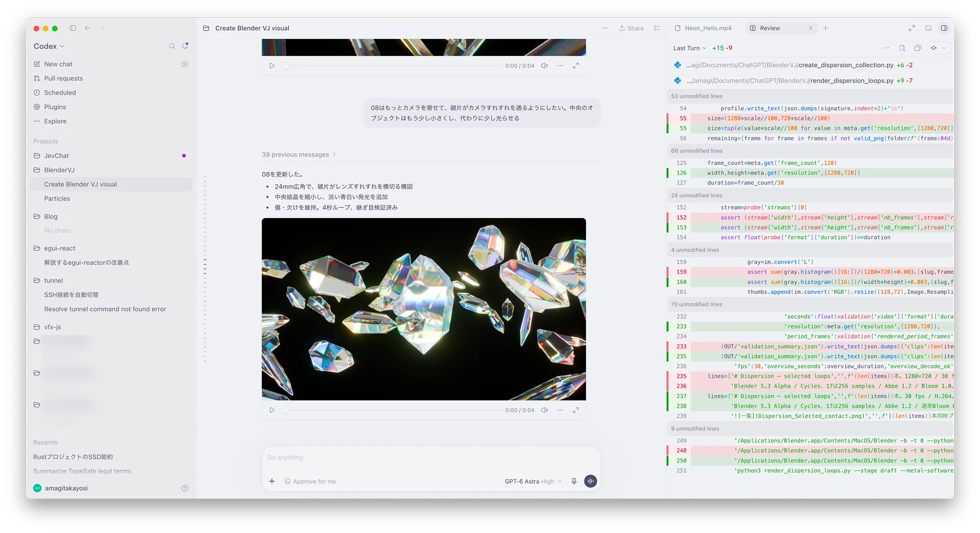This screenshot has height=533, width=980.
Task: Open the notifications bell icon
Action: click(185, 46)
